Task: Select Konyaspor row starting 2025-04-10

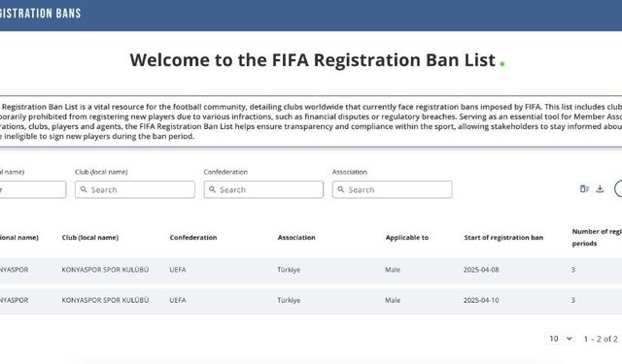Action: click(x=311, y=301)
